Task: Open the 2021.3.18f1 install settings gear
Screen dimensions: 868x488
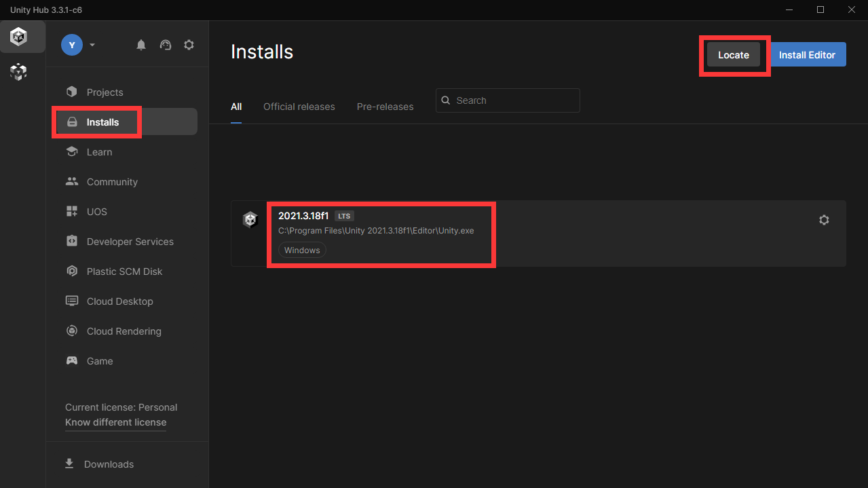Action: click(824, 220)
